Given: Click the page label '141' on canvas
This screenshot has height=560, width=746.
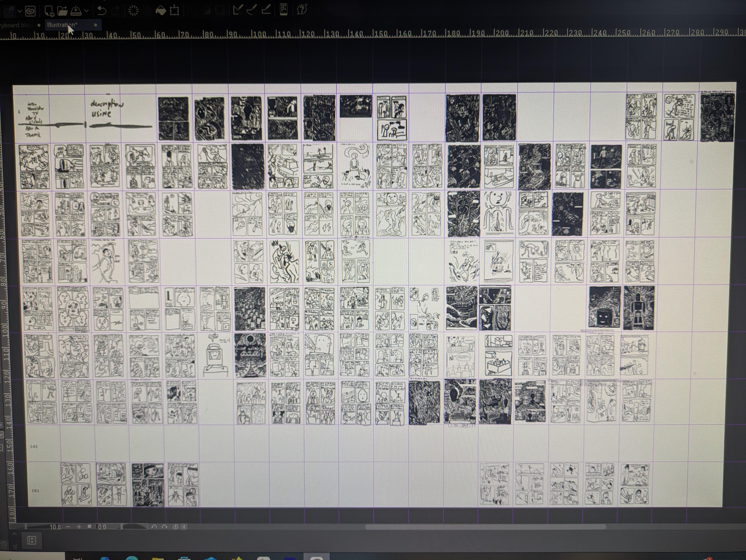Looking at the screenshot, I should (x=34, y=446).
